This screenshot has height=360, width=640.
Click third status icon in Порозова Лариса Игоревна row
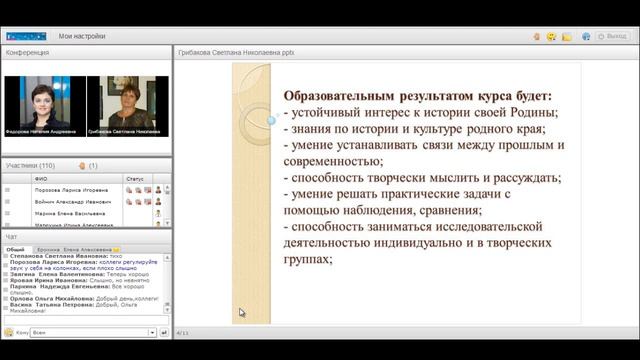tap(147, 190)
